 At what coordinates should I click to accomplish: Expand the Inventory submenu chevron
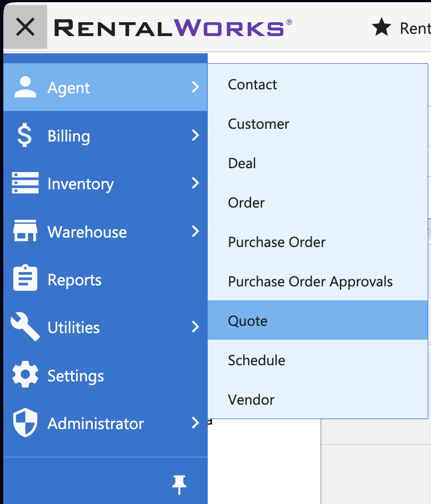(x=196, y=183)
